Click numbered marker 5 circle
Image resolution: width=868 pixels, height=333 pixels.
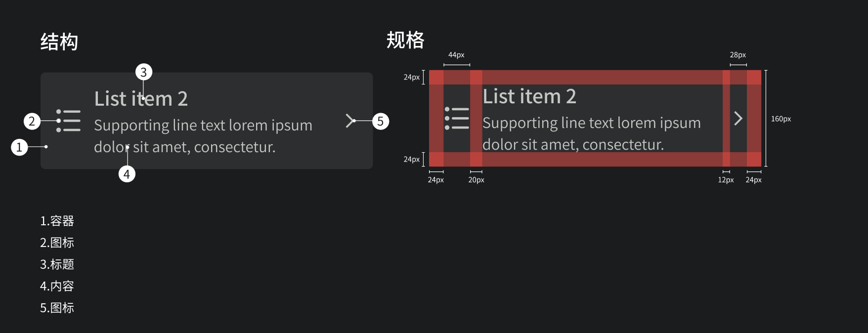[x=381, y=121]
